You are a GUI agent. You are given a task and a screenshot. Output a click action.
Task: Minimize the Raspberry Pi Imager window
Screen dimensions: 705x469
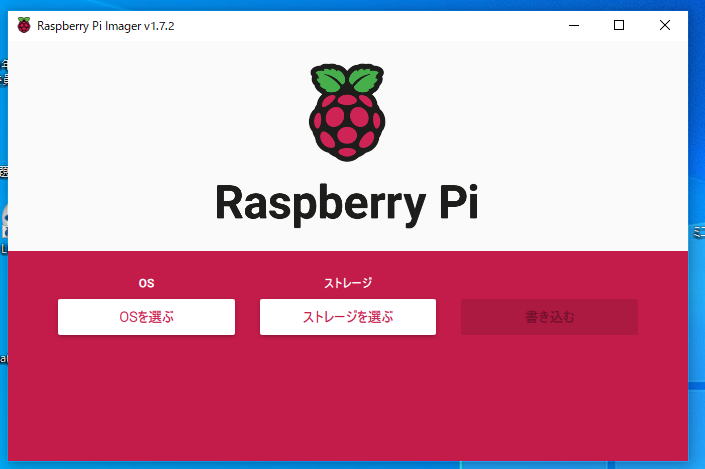pyautogui.click(x=574, y=26)
